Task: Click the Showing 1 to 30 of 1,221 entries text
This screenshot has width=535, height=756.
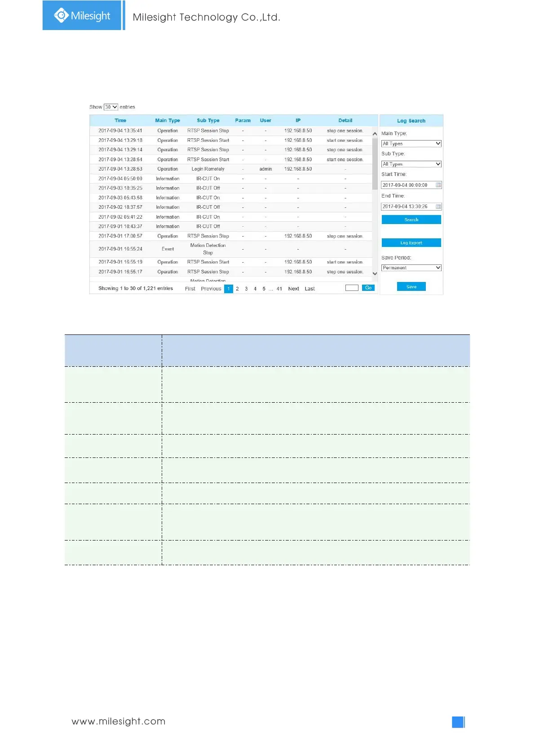Action: [x=136, y=288]
